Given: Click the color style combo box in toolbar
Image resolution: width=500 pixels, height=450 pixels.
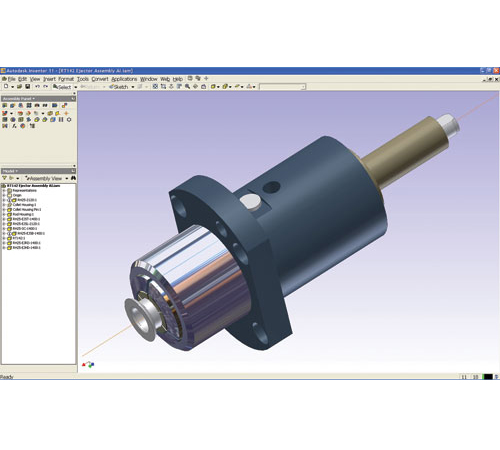Looking at the screenshot, I should coord(282,87).
